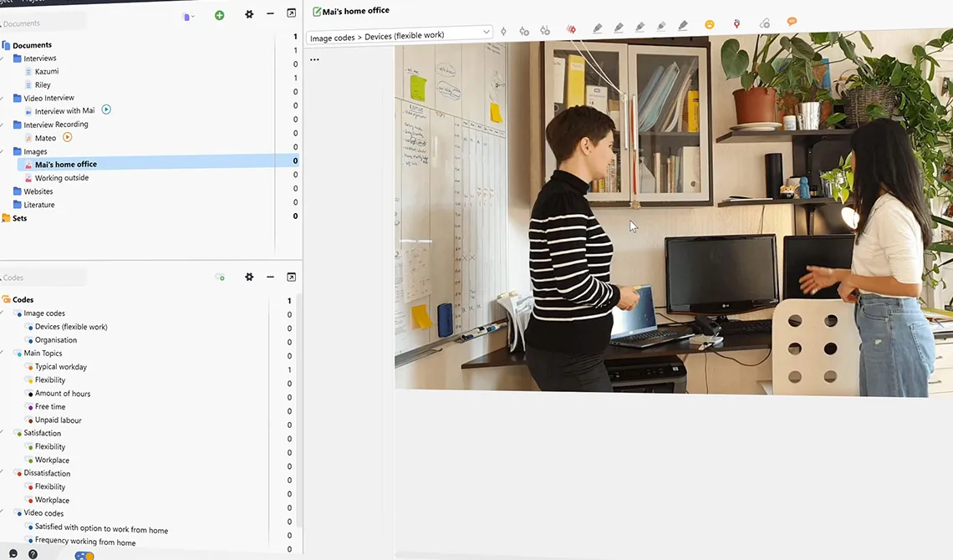Click the orange speech bubble comment icon
This screenshot has width=953, height=560.
(792, 22)
